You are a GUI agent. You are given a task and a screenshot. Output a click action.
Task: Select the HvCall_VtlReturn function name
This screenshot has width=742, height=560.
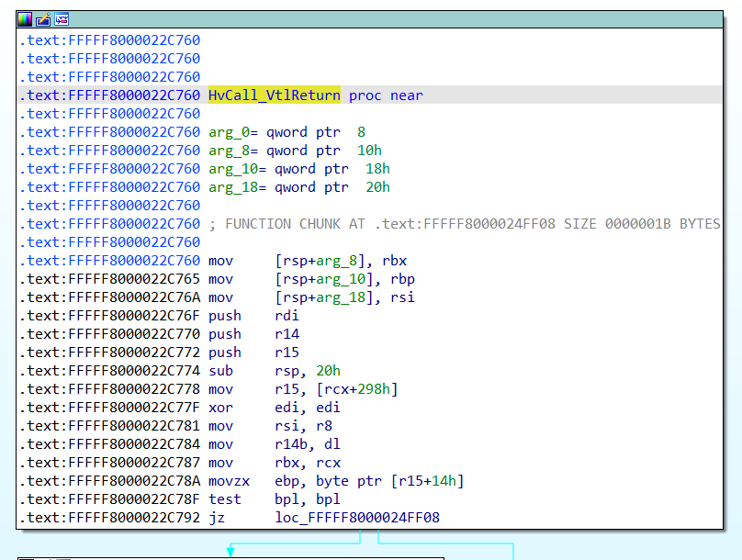coord(274,95)
